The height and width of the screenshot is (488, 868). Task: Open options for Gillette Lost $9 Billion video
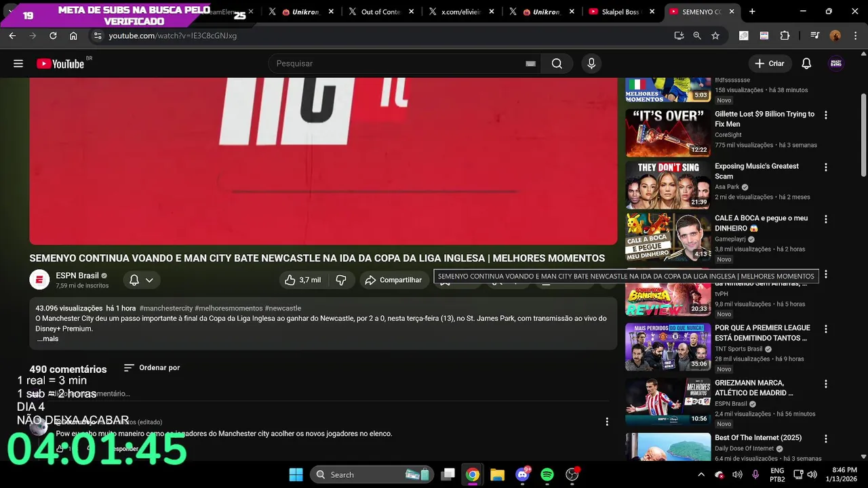[825, 115]
